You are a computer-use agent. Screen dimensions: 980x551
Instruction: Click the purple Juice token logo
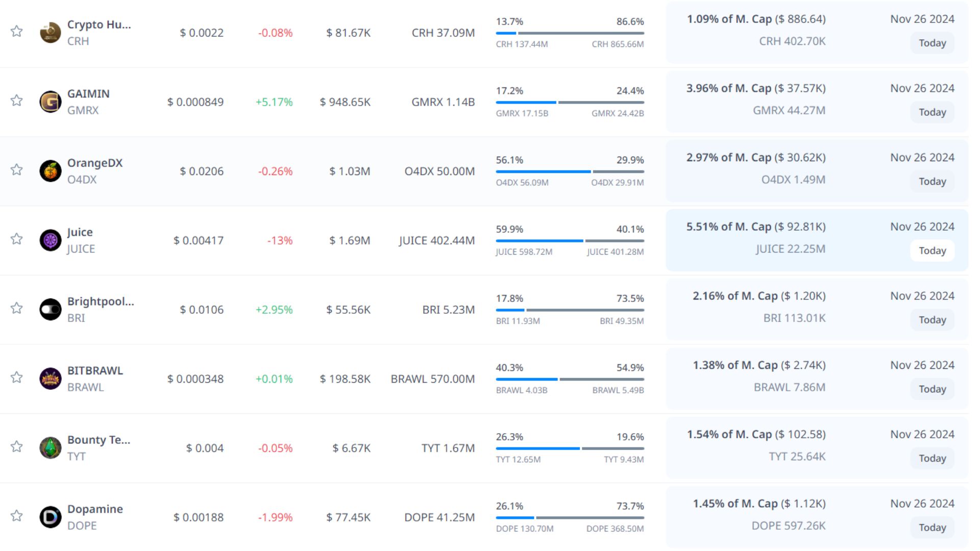(x=51, y=240)
